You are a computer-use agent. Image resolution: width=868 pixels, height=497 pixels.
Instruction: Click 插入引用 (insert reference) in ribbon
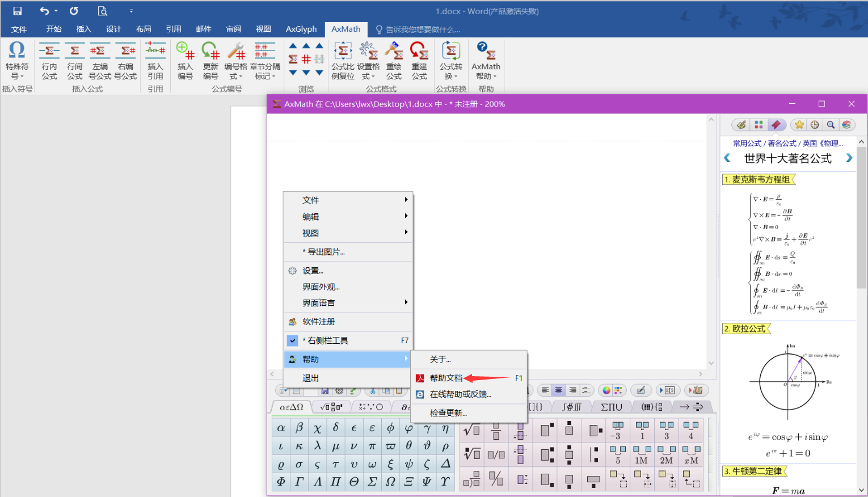[155, 61]
